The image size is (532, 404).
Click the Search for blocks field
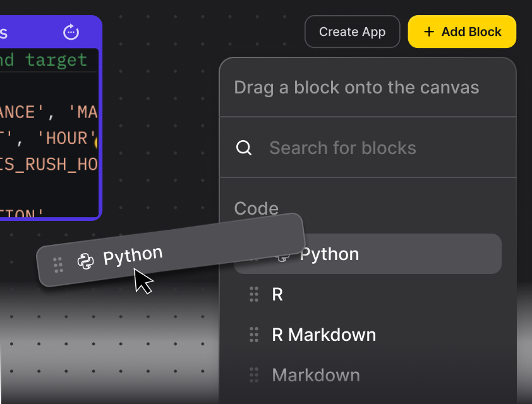(368, 148)
